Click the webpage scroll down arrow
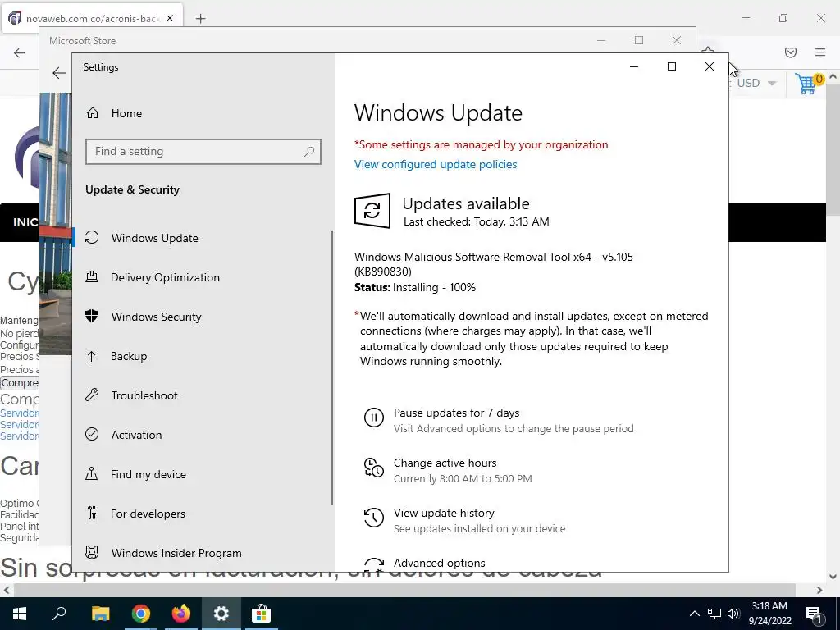The image size is (840, 630). click(833, 577)
